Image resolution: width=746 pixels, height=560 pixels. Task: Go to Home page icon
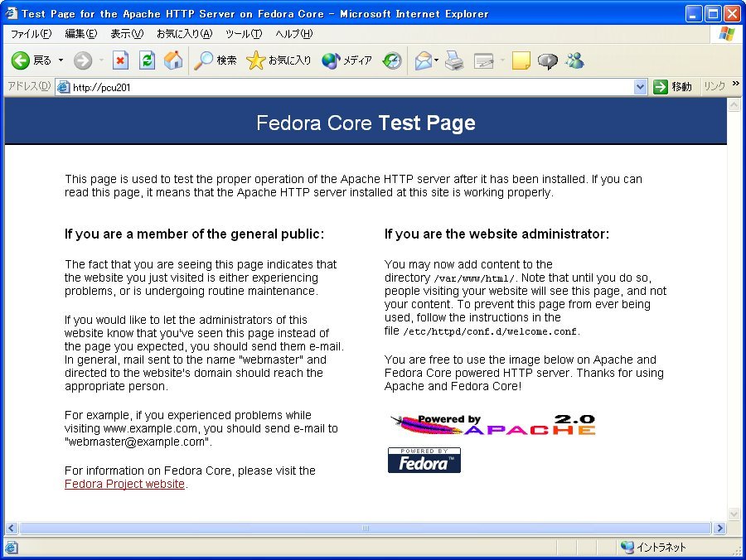point(173,60)
